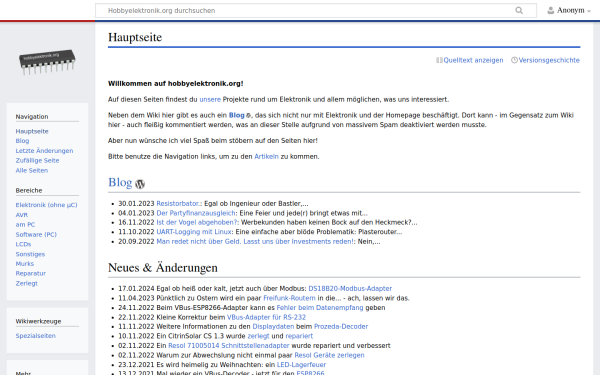
Task: Open Der Partyfinanzausgleich blog post
Action: pos(196,213)
